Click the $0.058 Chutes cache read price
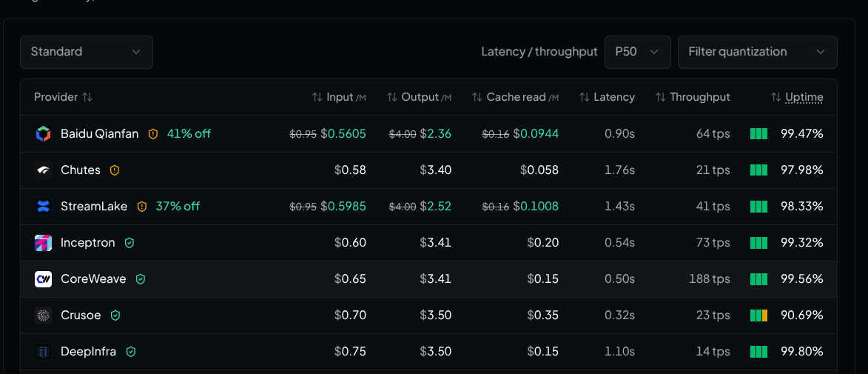This screenshot has height=374, width=868. click(539, 170)
